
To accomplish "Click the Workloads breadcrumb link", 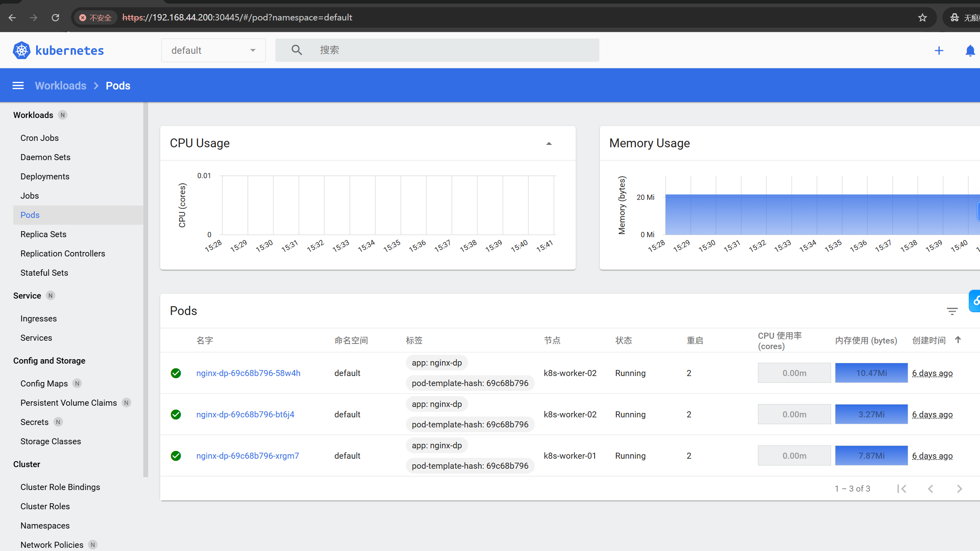I will click(x=61, y=85).
